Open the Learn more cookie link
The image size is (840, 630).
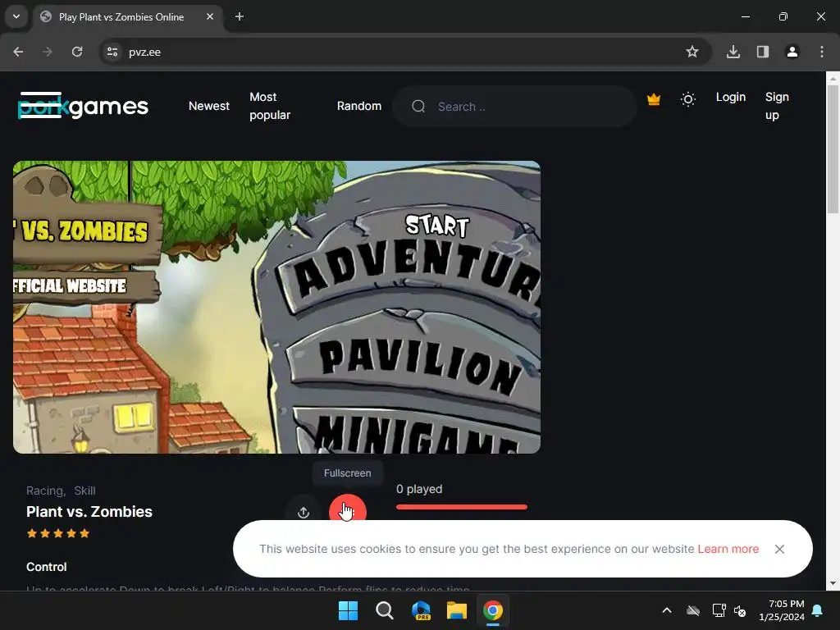(x=728, y=549)
